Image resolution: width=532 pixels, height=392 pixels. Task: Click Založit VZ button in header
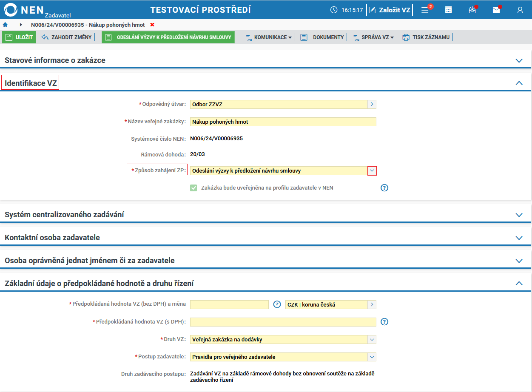pyautogui.click(x=390, y=10)
